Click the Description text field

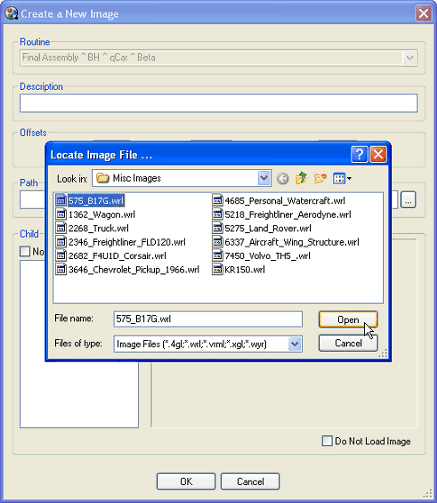point(219,103)
